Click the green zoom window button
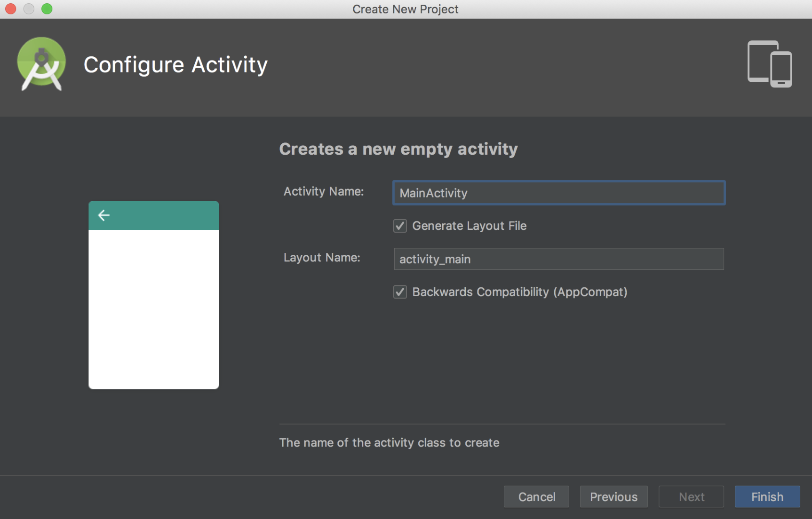Screen dimensions: 812x519 (x=47, y=9)
